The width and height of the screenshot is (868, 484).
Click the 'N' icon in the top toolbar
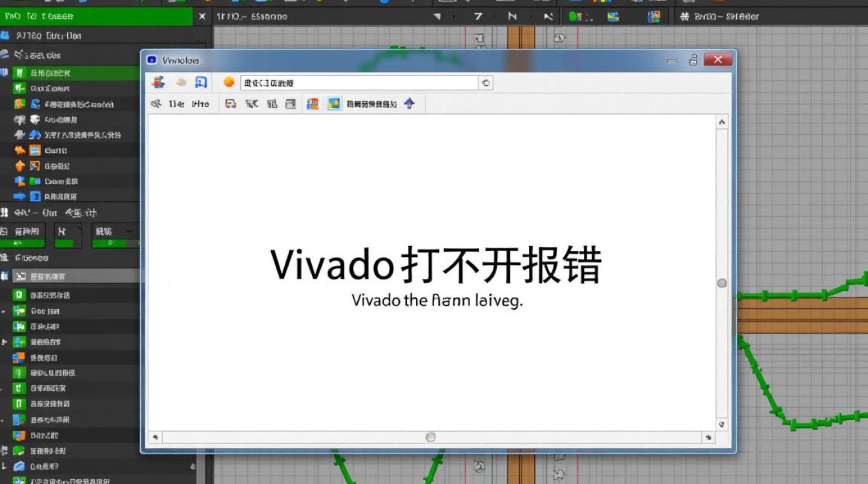[x=512, y=17]
